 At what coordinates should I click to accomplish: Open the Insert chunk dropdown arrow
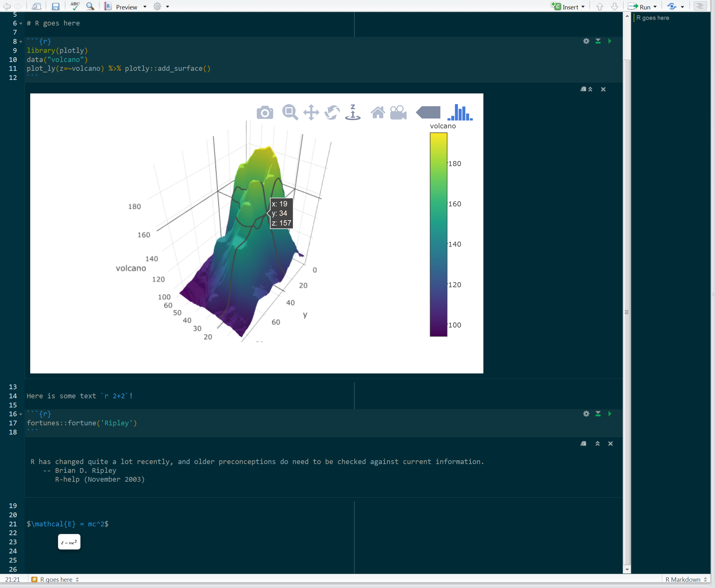583,7
